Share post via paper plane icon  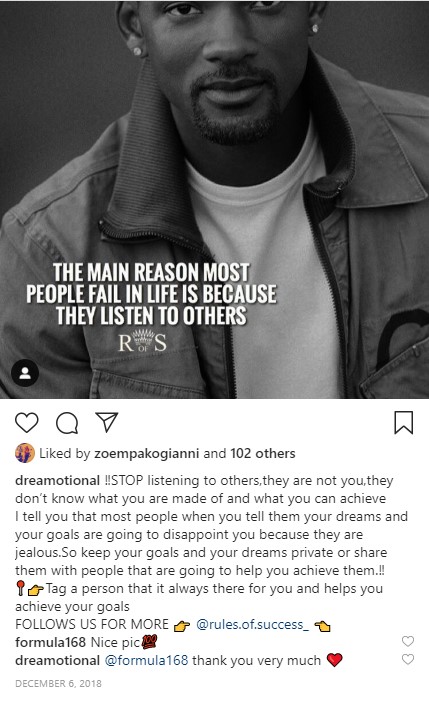click(x=107, y=422)
